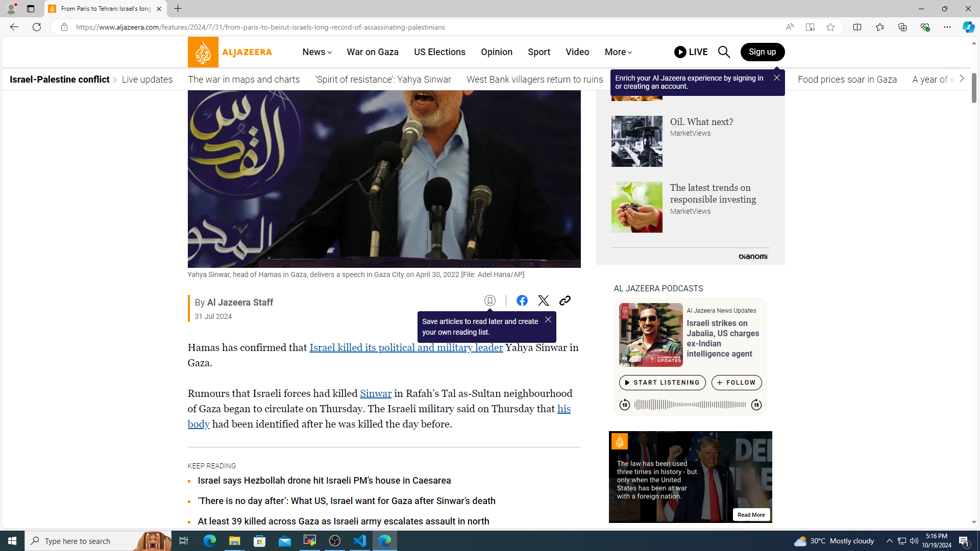The width and height of the screenshot is (980, 551).
Task: Open 'Food prices soar in Gaza' link
Action: [x=847, y=80]
